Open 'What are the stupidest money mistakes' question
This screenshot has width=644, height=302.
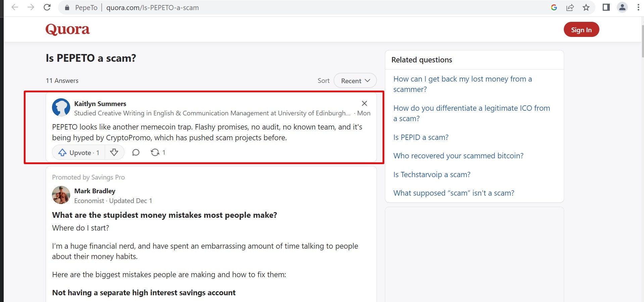tap(164, 215)
